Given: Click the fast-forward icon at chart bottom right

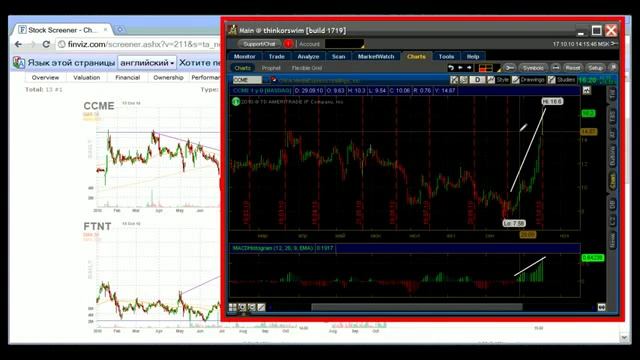Looking at the screenshot, I should click(601, 307).
